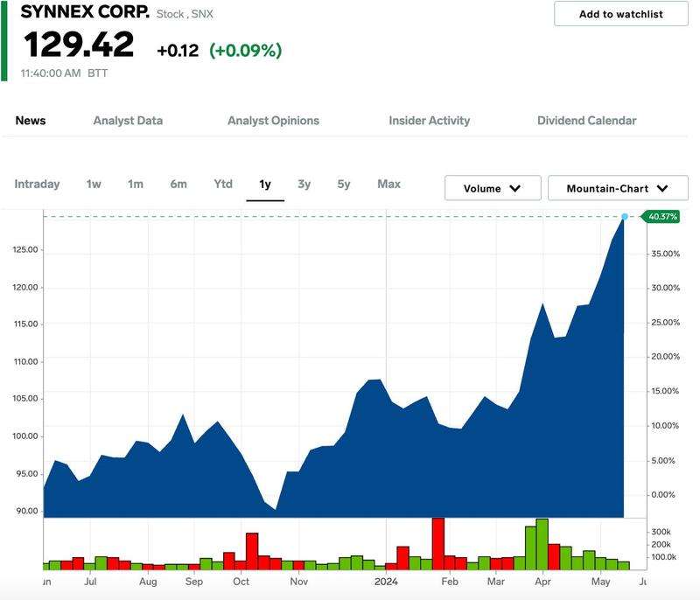Click the 0.00% axis label
The height and width of the screenshot is (600, 700).
(663, 494)
